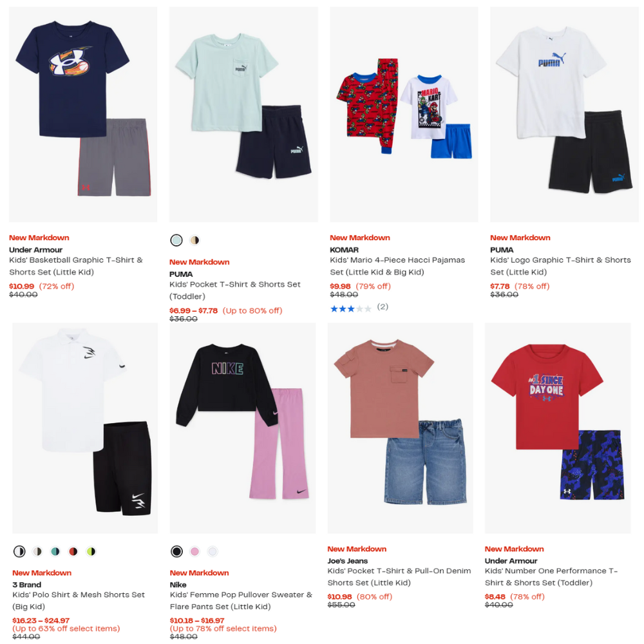Viewport: 644px width, 644px height.
Task: Open Under Armour Basketball Graphic T-Shirt set image
Action: [83, 114]
